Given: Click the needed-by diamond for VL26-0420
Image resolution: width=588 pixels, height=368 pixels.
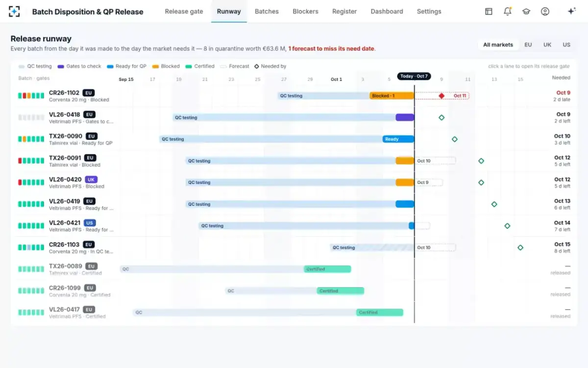Looking at the screenshot, I should point(481,183).
